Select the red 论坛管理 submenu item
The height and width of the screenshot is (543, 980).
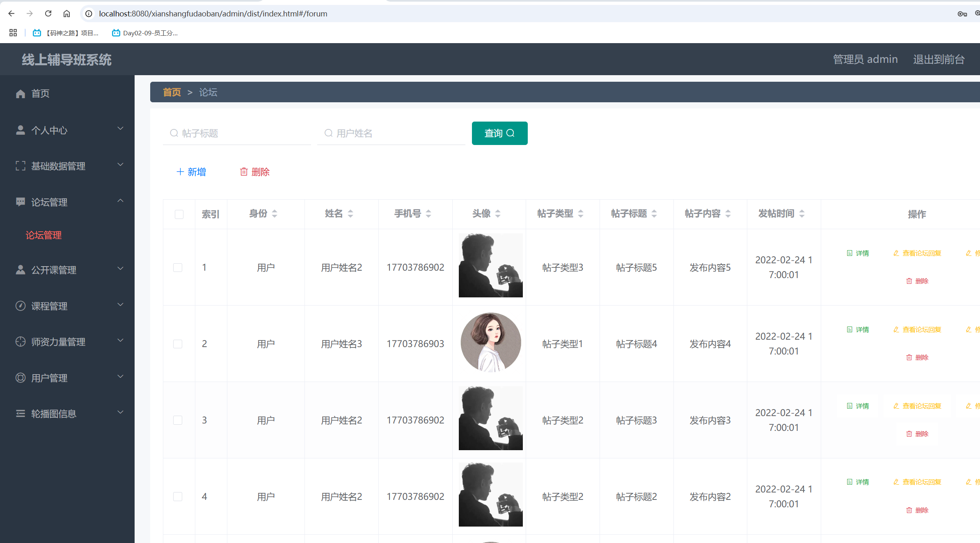[44, 235]
